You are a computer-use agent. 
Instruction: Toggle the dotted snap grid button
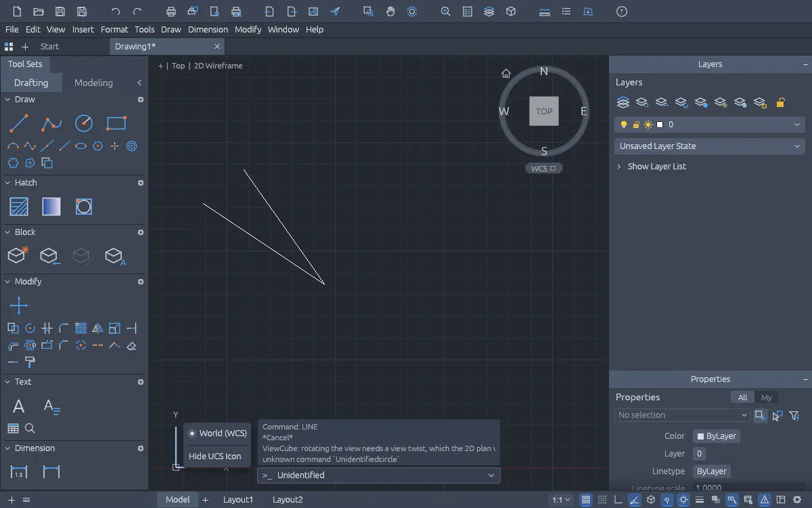click(602, 500)
